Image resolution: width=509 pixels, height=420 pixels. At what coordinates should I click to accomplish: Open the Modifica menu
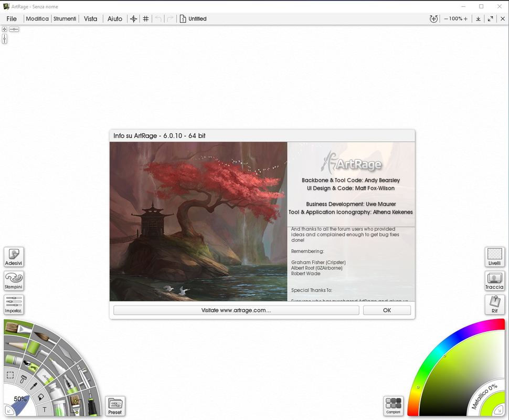(37, 19)
